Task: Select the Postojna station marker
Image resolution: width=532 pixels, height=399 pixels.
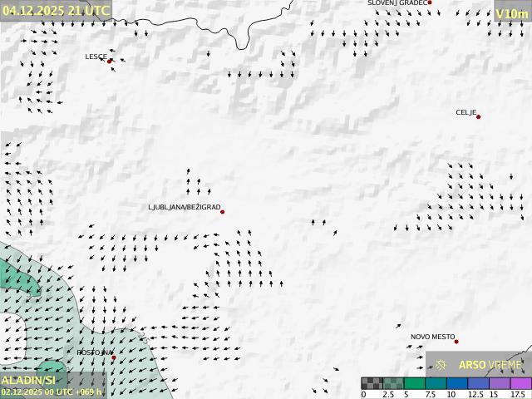Action: [x=114, y=357]
